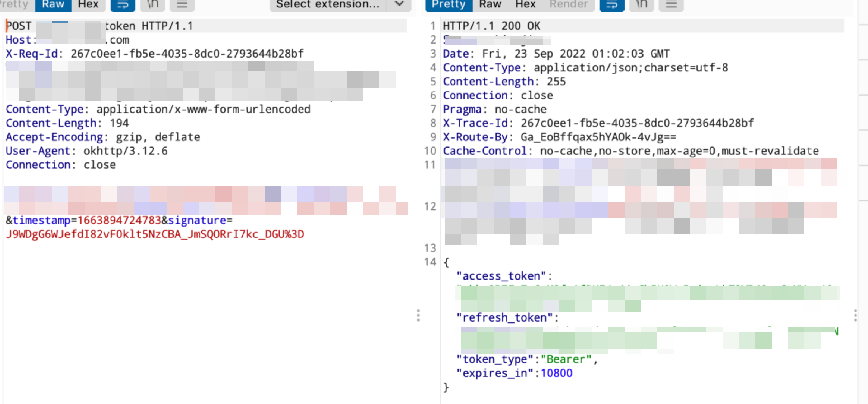The image size is (868, 404).
Task: Click the request/response panel divider handle
Action: (418, 315)
